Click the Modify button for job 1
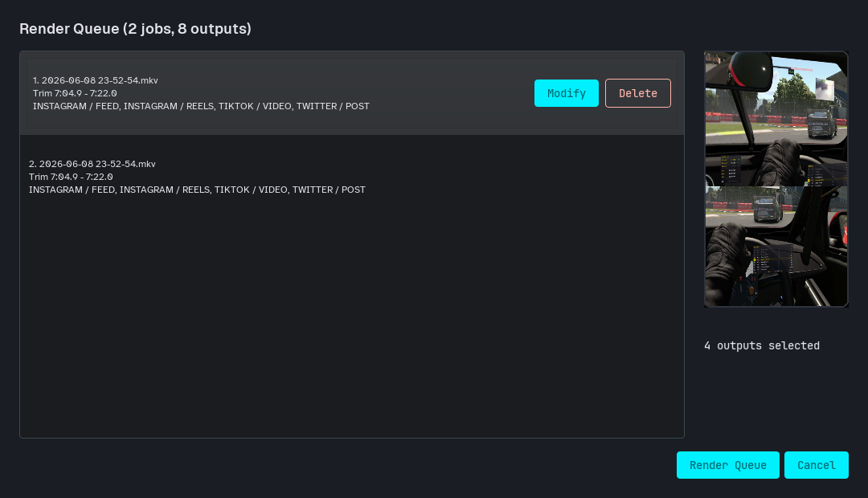This screenshot has height=498, width=868. point(567,93)
